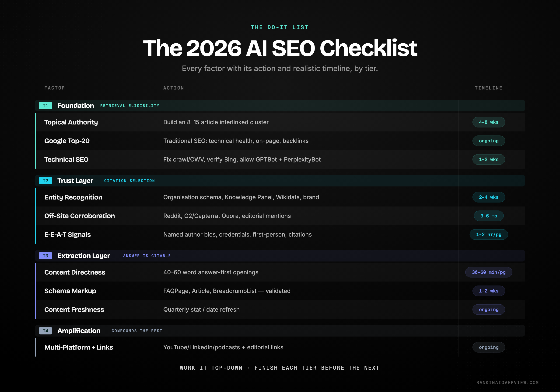Click the FACTOR column header
This screenshot has width=560, height=392.
point(55,88)
